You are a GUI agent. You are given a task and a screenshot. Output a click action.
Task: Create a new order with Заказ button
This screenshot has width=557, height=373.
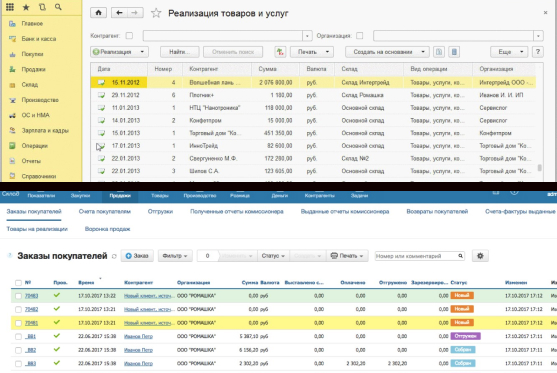pos(137,256)
